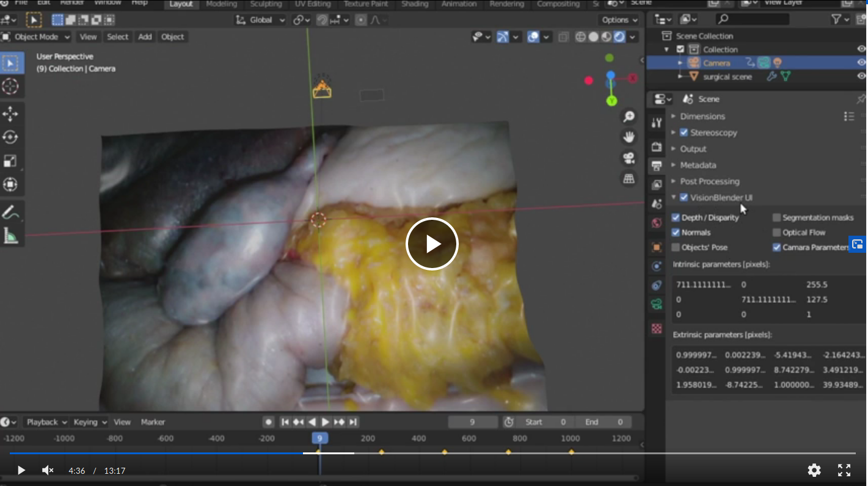The image size is (868, 486).
Task: Select the Move tool in the toolbar
Action: pyautogui.click(x=10, y=114)
